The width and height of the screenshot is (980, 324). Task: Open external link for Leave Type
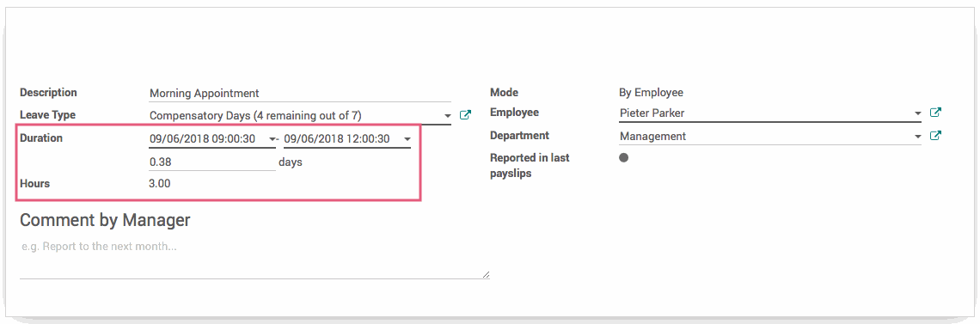(465, 115)
